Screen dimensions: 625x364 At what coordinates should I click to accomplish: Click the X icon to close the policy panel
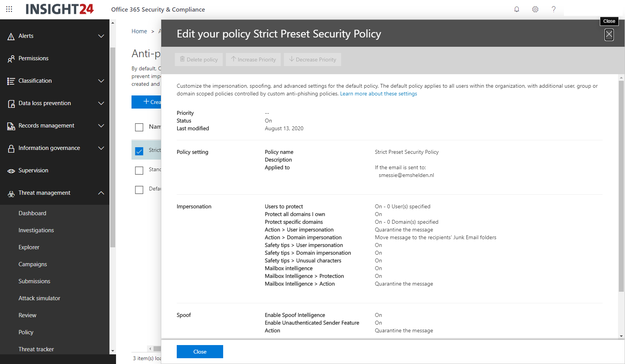pos(609,35)
